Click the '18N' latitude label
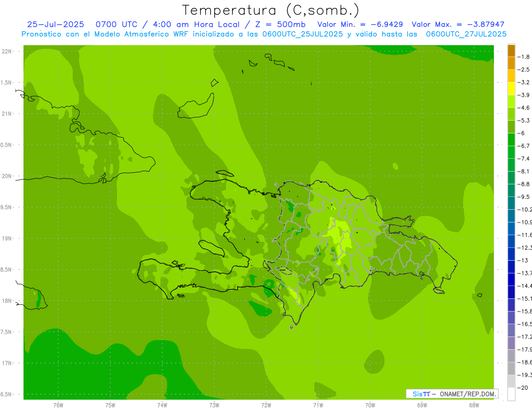 [8, 301]
